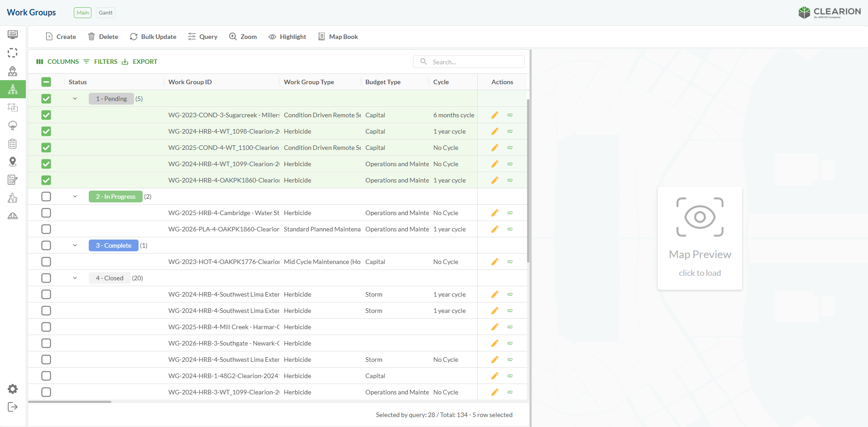868x427 pixels.
Task: Check the WG-2025-HRB-4-Cambridge row checkbox
Action: [46, 213]
